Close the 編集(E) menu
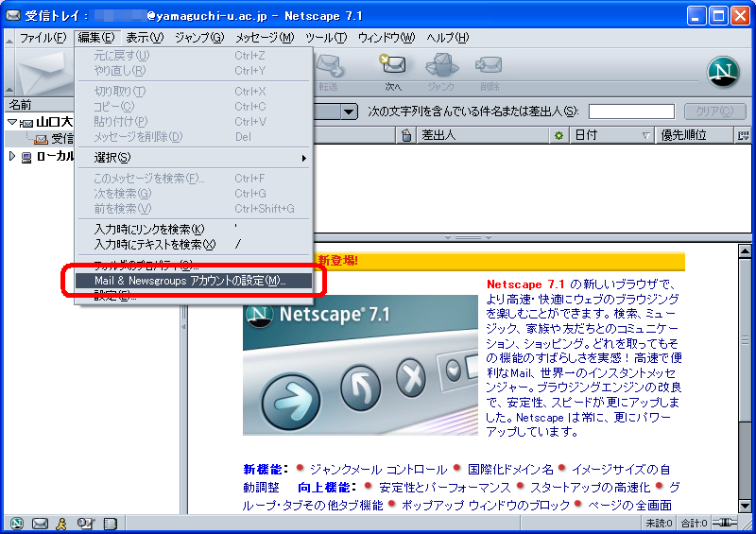The height and width of the screenshot is (534, 756). pos(96,37)
